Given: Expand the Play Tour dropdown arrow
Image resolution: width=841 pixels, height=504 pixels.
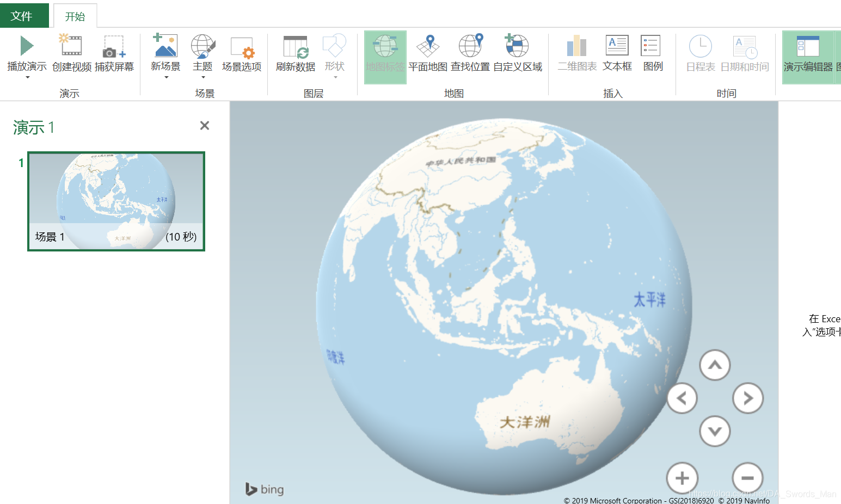Looking at the screenshot, I should coord(27,77).
